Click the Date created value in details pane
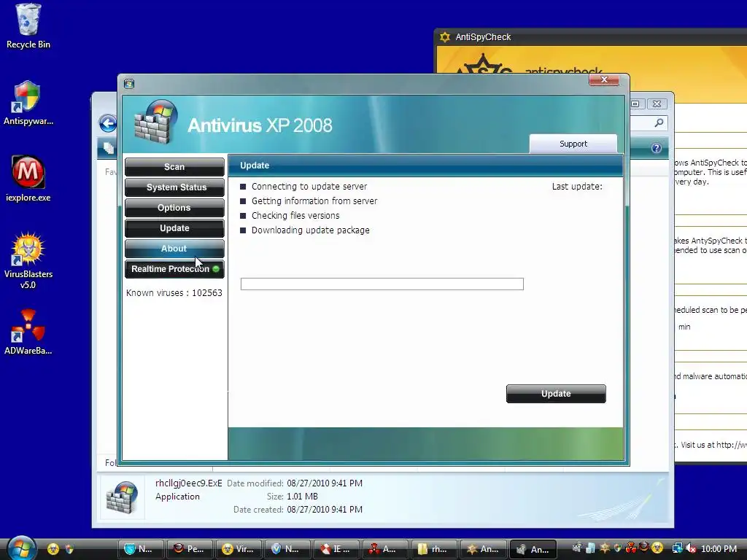The height and width of the screenshot is (560, 747). click(325, 510)
